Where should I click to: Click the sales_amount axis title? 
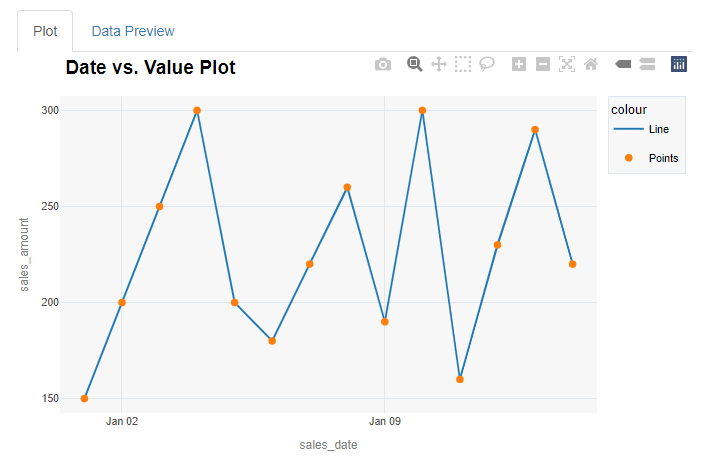(24, 254)
